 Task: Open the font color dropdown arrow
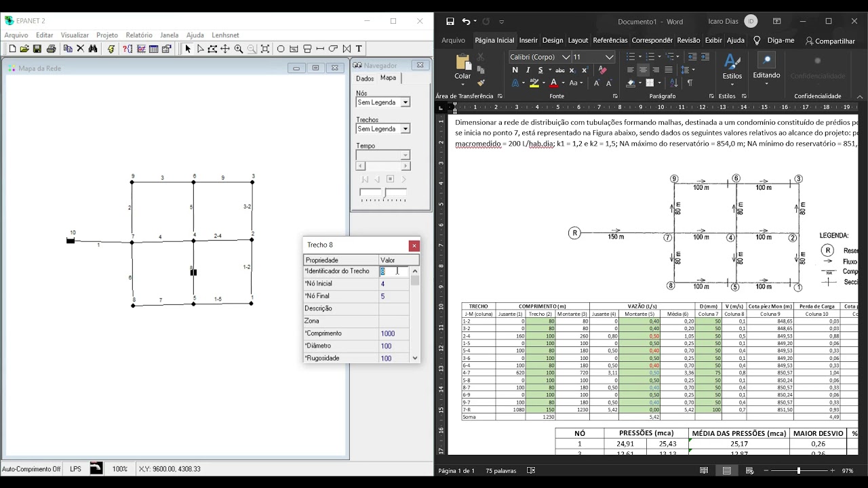click(x=562, y=83)
